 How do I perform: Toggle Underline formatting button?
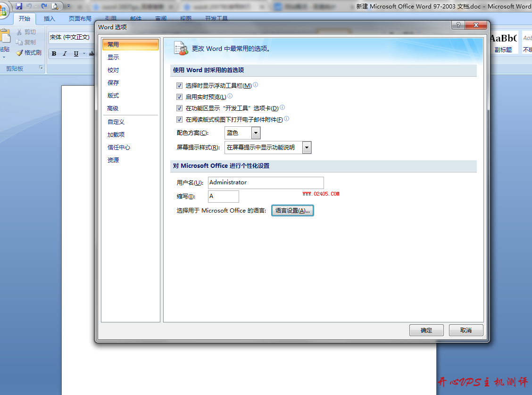(75, 54)
